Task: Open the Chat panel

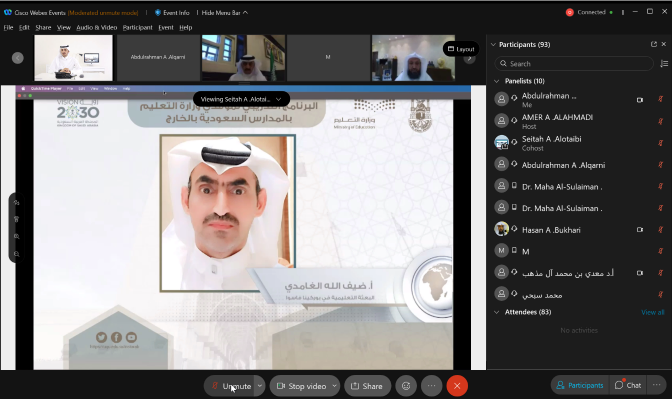Action: [628, 385]
